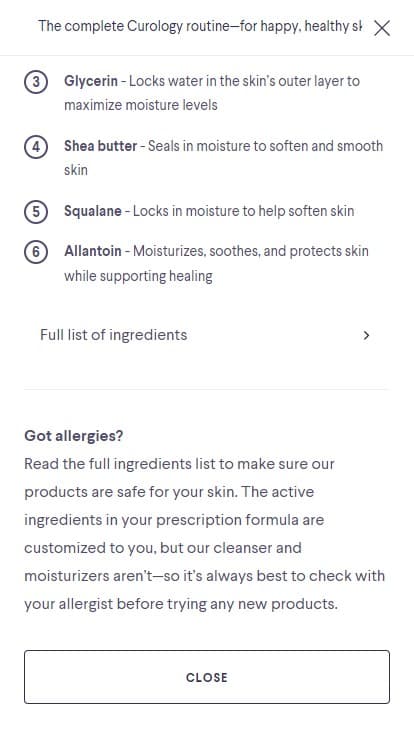Viewport: 414px width, 736px height.
Task: Click the Glycerin description about moisture levels
Action: coord(212,92)
